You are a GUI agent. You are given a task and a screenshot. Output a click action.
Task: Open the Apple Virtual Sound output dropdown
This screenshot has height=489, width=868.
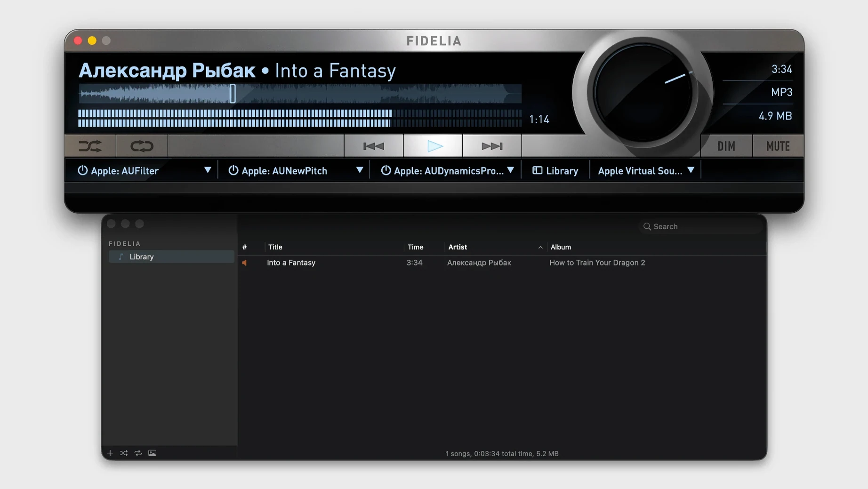tap(646, 171)
